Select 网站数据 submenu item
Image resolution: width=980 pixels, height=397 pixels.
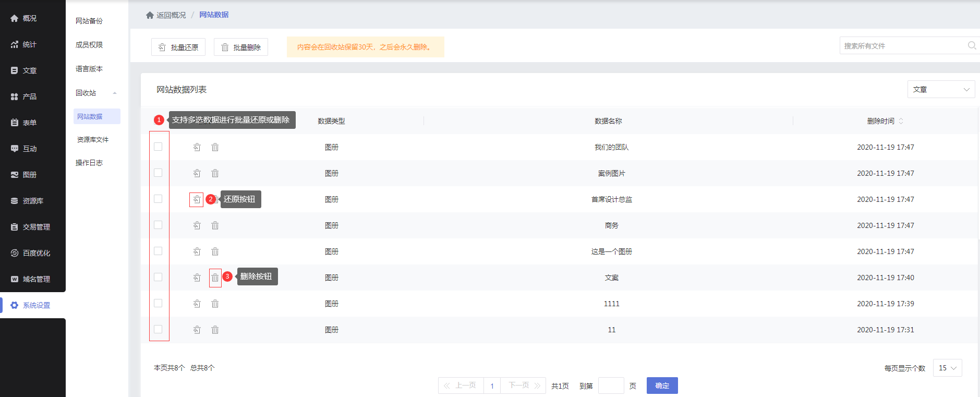pos(97,116)
